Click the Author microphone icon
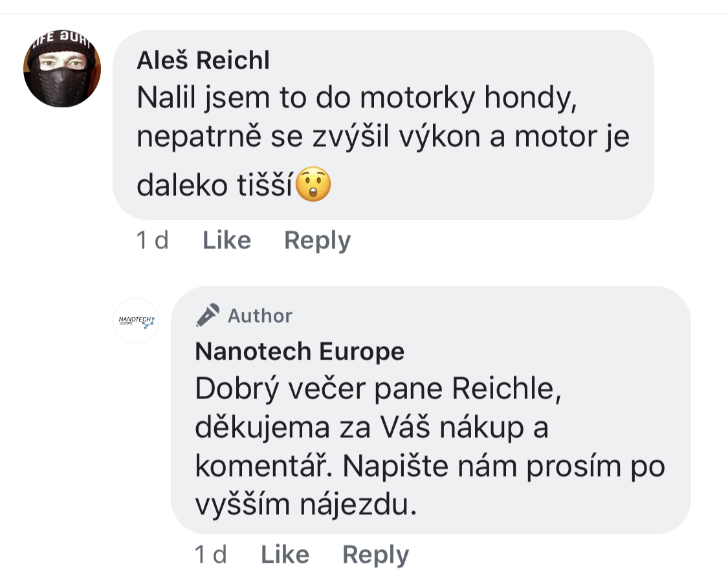 click(208, 316)
